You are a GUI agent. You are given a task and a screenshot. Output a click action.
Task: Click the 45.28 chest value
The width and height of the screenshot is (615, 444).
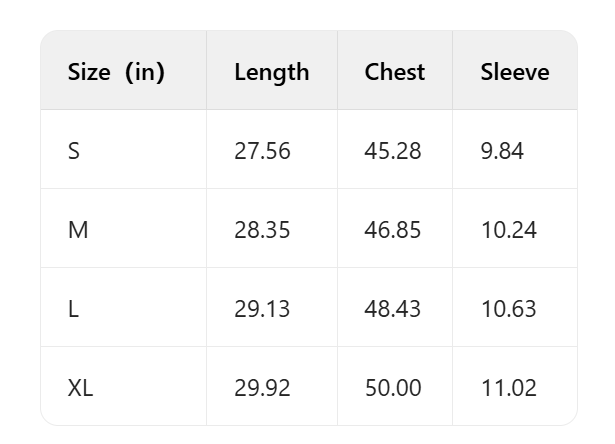click(x=393, y=151)
